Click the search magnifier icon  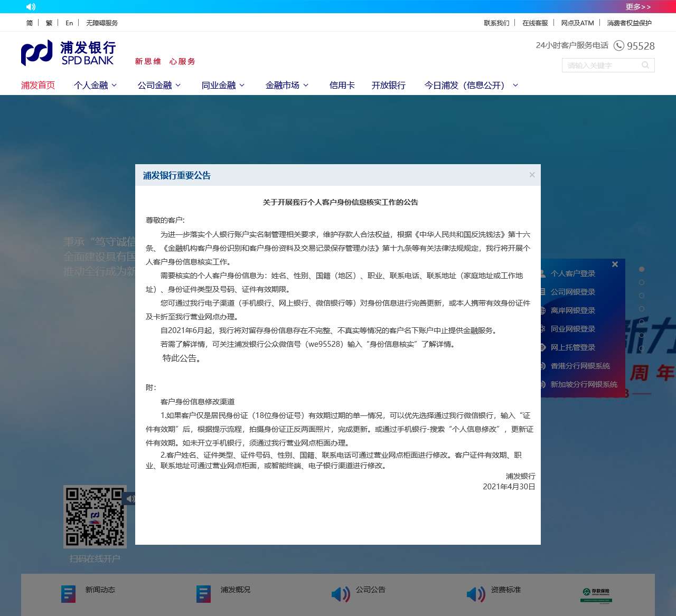click(x=645, y=65)
